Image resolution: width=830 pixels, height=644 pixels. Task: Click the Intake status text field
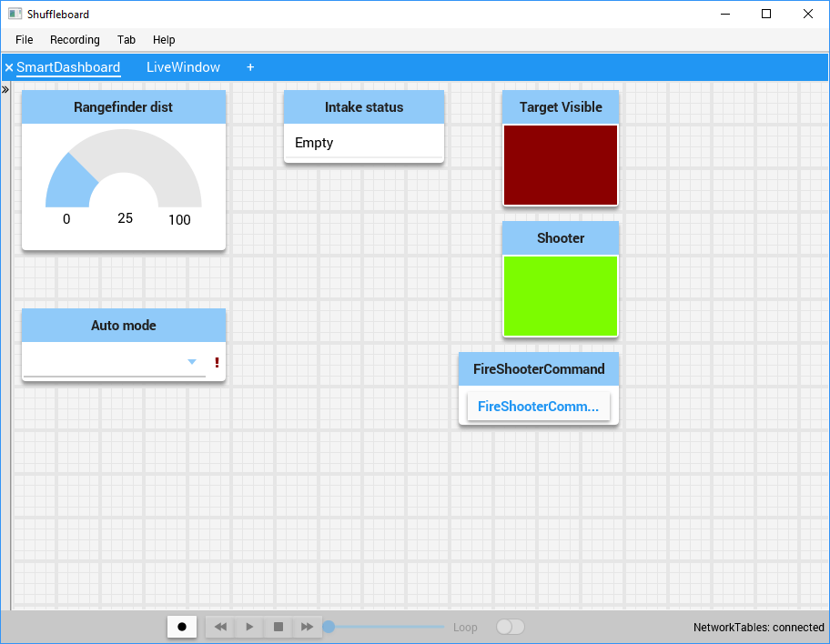(x=363, y=143)
